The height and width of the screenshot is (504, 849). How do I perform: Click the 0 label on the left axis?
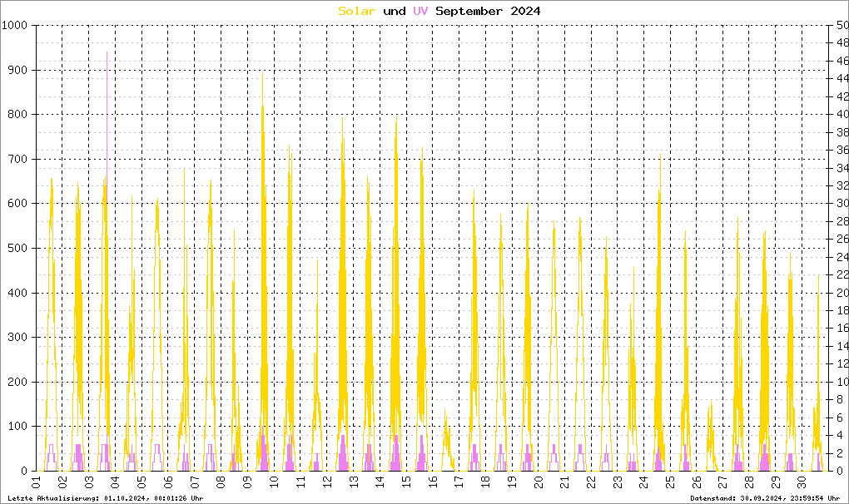tap(27, 471)
